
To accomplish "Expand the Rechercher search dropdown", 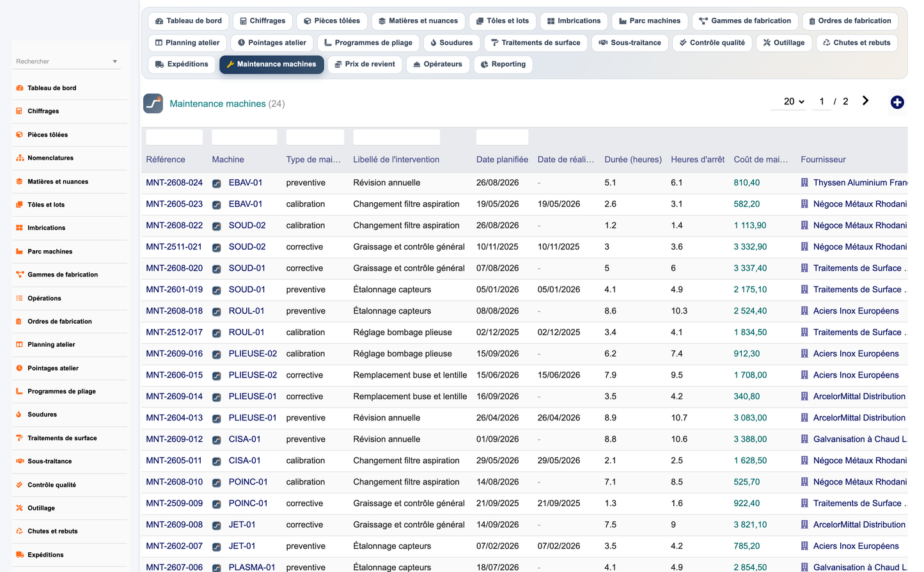I will (115, 61).
